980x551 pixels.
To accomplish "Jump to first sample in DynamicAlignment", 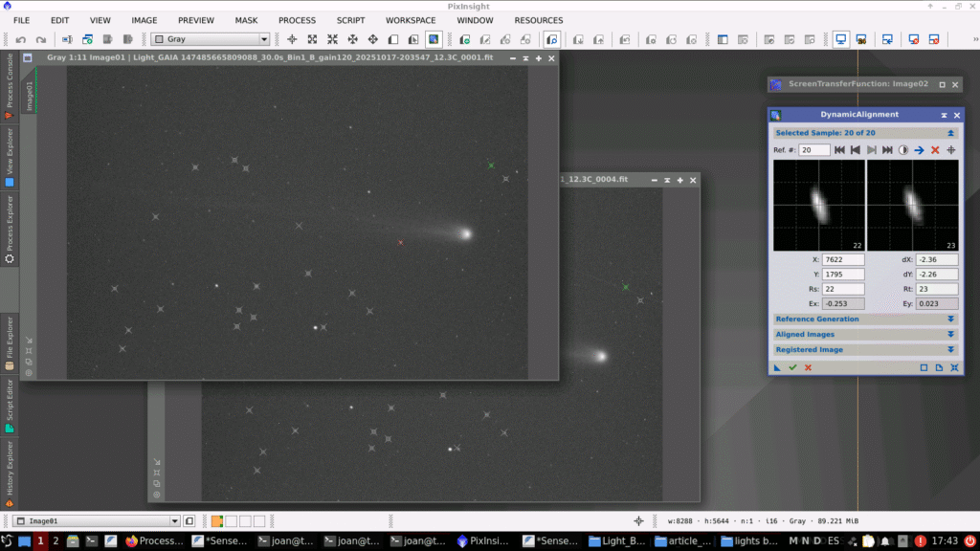I will 839,150.
